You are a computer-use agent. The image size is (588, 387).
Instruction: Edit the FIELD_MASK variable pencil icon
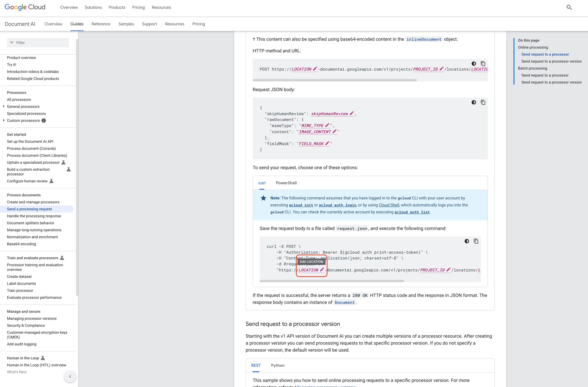point(327,143)
